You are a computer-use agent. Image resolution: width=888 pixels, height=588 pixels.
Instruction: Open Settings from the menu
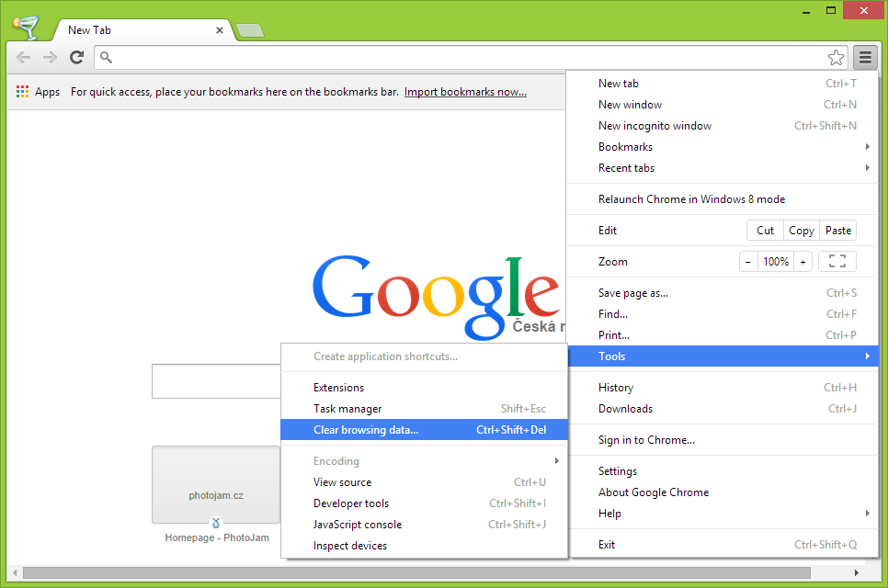722,471
